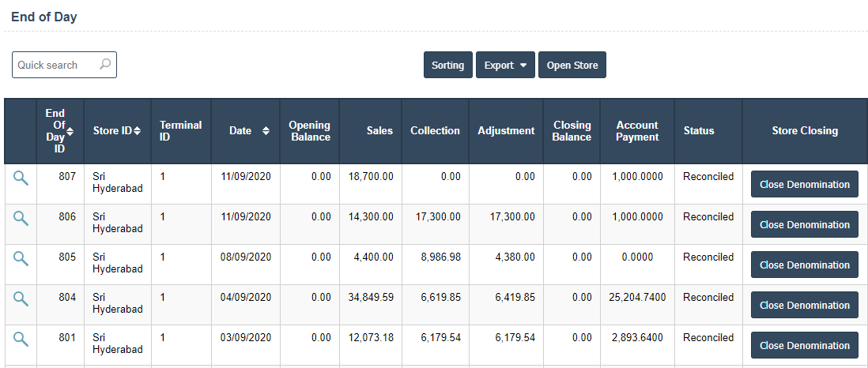Close Denomination for record 806

804,225
